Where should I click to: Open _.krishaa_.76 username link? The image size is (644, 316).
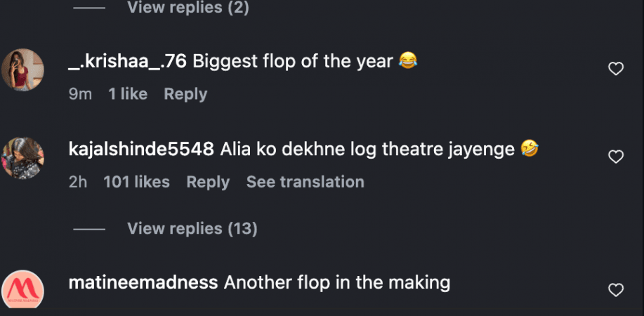(x=127, y=61)
